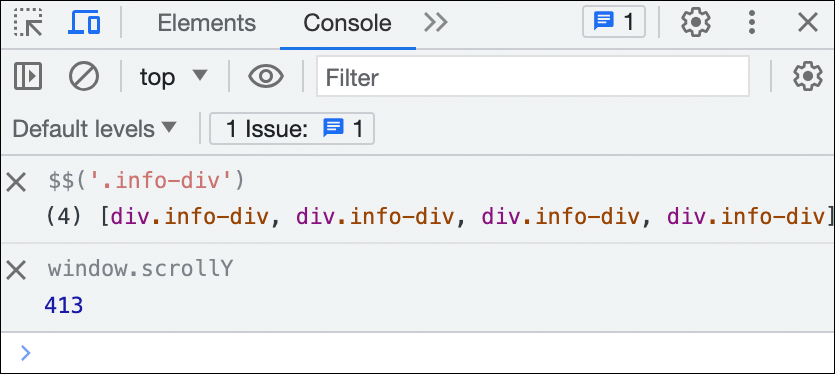Create a live expression with eye icon
The width and height of the screenshot is (835, 374).
pyautogui.click(x=266, y=77)
